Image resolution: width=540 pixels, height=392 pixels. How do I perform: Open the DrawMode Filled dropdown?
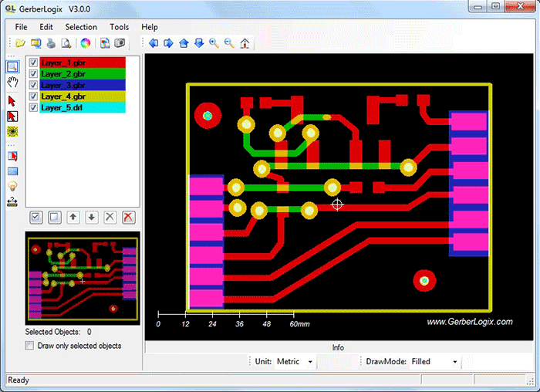(x=434, y=362)
